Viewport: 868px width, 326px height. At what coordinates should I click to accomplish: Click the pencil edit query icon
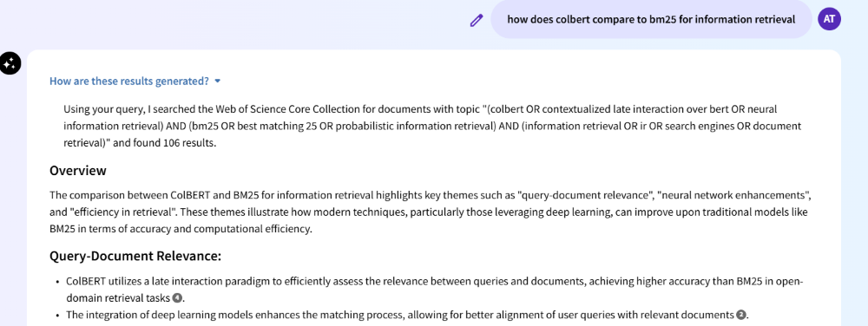coord(476,21)
